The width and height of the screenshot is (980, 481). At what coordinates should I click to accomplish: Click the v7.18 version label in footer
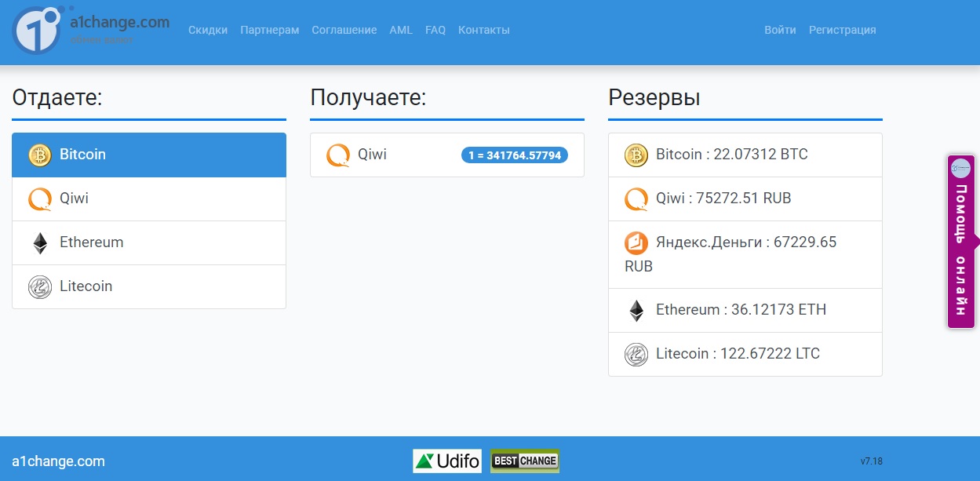[x=872, y=461]
